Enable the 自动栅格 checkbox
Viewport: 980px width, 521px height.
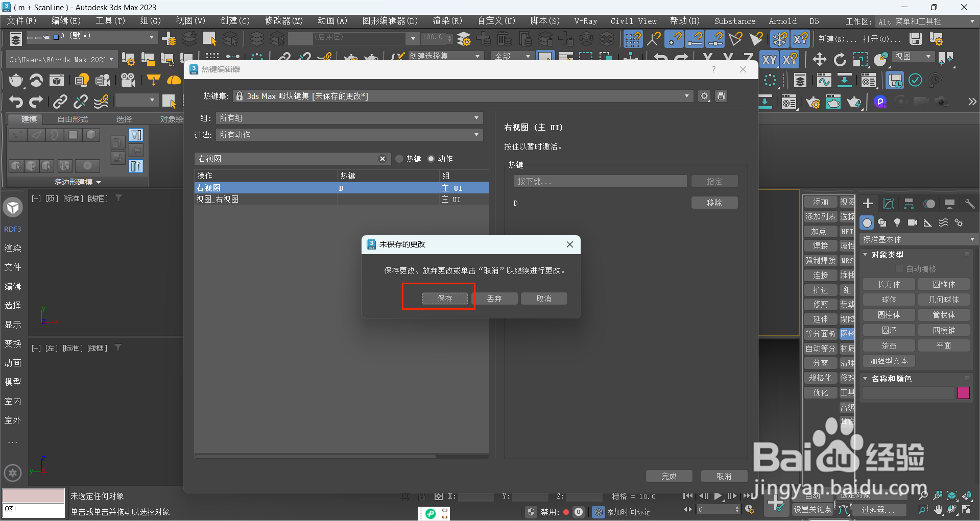coord(900,269)
